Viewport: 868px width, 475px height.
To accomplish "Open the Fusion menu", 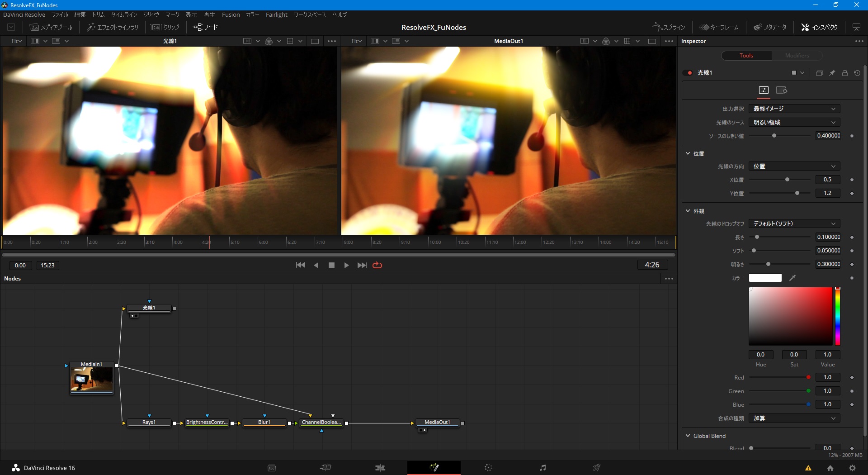I will click(231, 14).
